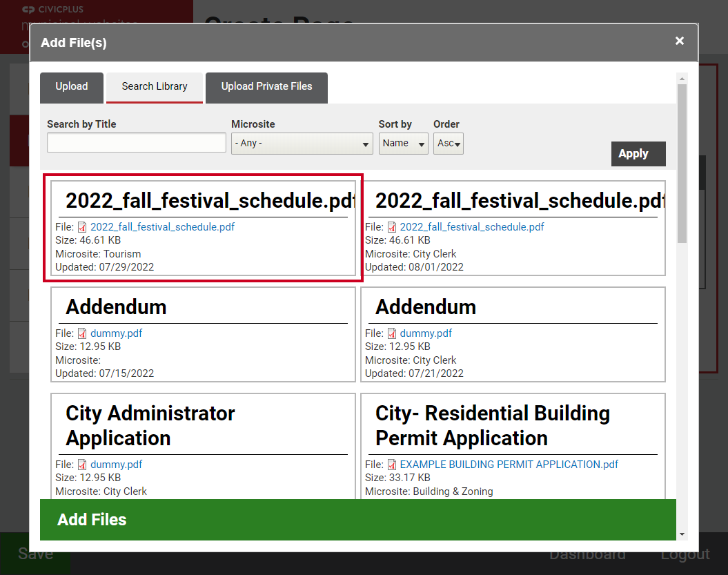Open the Sort by Name dropdown
The width and height of the screenshot is (728, 575).
(403, 144)
